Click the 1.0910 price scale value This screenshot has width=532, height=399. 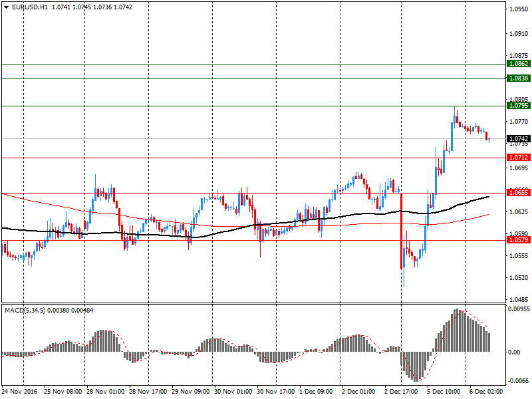[519, 34]
